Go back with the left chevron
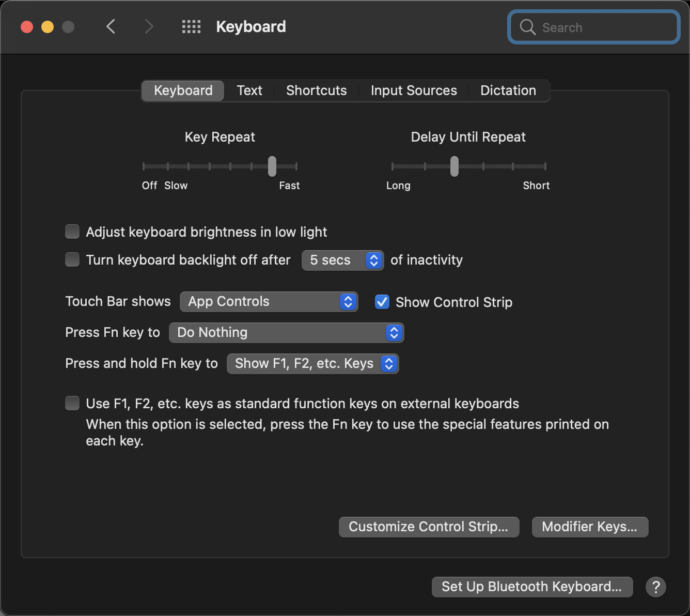 point(111,26)
